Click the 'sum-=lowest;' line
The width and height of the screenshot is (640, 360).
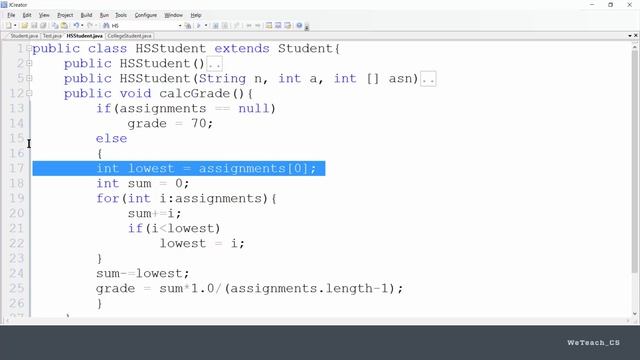[x=142, y=273]
